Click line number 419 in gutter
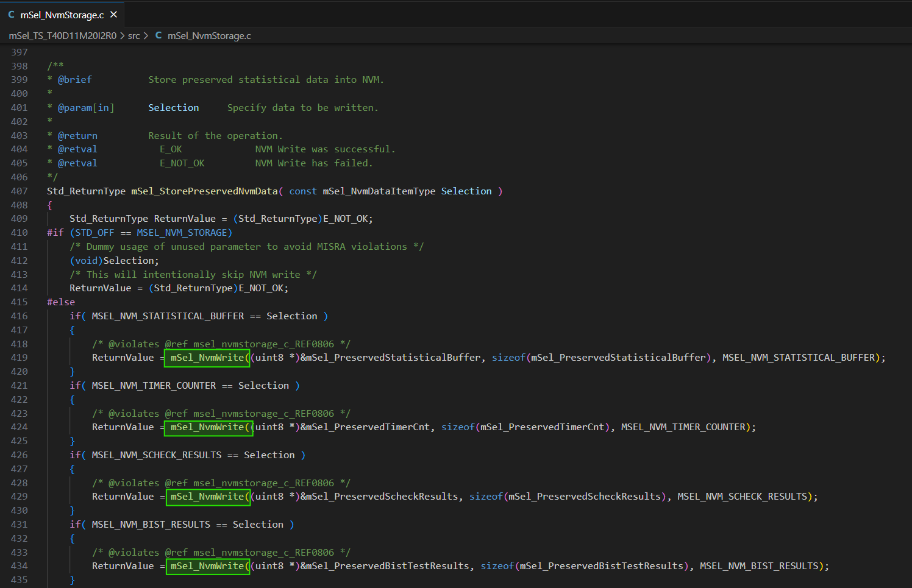 [19, 358]
